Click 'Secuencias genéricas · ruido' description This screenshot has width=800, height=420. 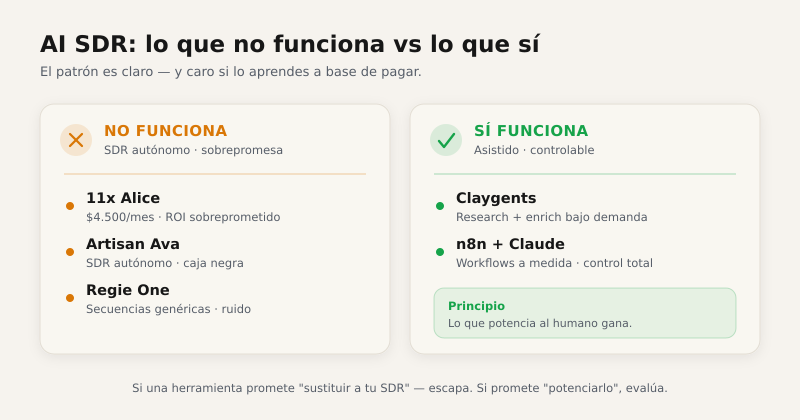click(168, 309)
